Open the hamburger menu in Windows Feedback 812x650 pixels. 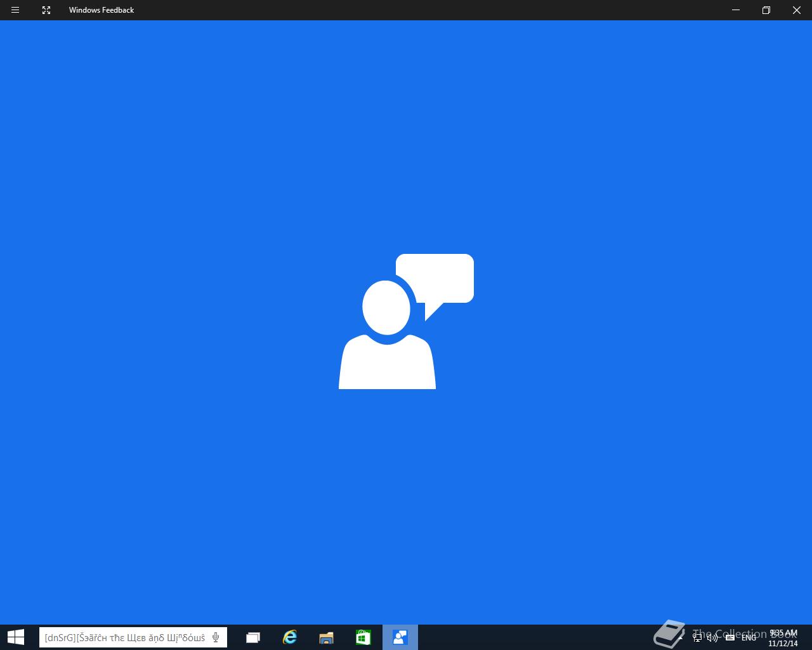(x=15, y=10)
